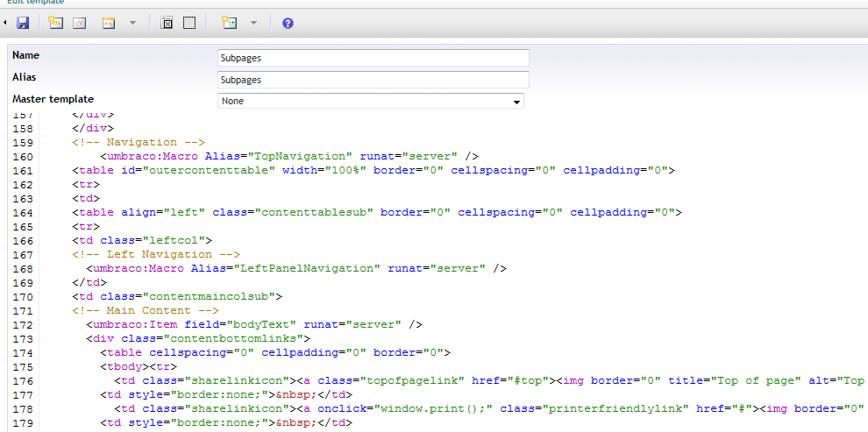Click the LeftPanelNavigation macro line

(296, 268)
